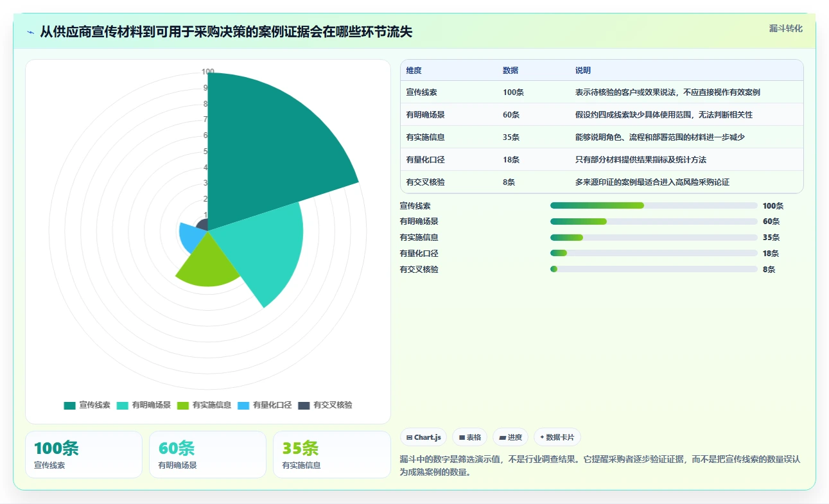Click the 有实施信息 progress bar
The image size is (829, 504).
pyautogui.click(x=654, y=238)
